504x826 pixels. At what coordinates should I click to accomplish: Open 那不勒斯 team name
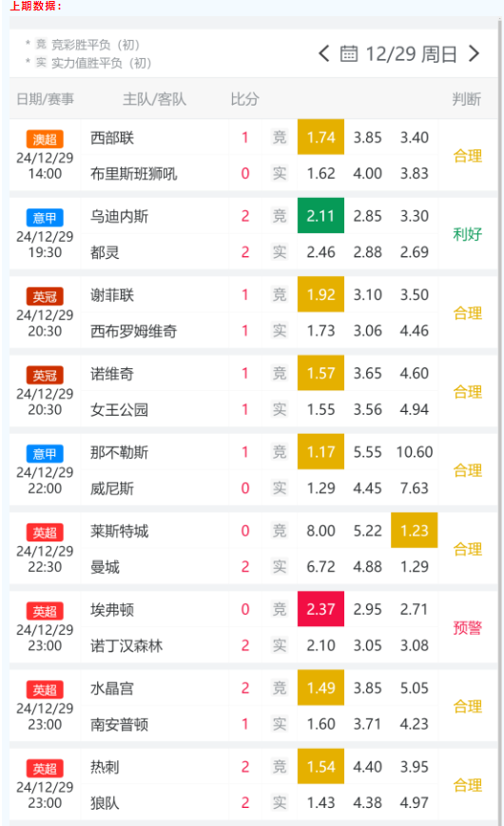pos(119,452)
